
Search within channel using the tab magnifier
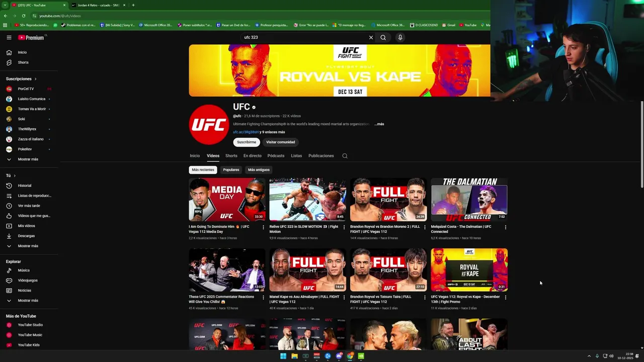click(x=345, y=156)
